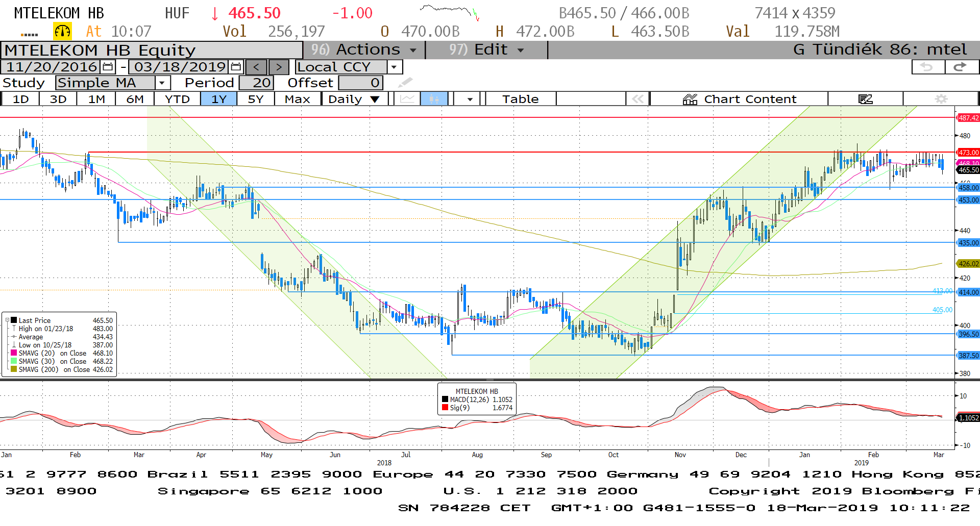Image resolution: width=980 pixels, height=526 pixels.
Task: Click the 414.00 blue price level label
Action: tap(968, 292)
